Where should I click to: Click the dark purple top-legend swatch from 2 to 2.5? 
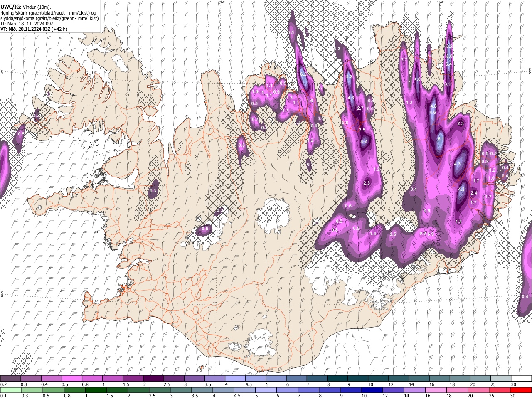pyautogui.click(x=153, y=378)
